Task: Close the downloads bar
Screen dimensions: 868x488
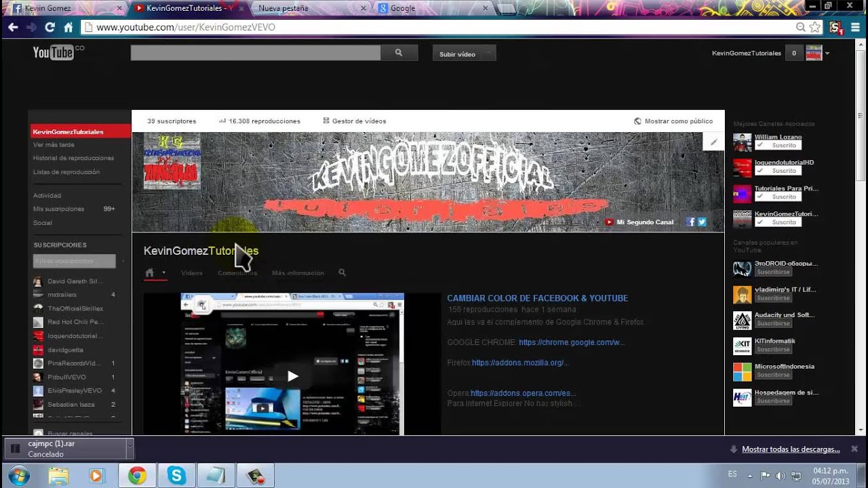Action: coord(854,449)
